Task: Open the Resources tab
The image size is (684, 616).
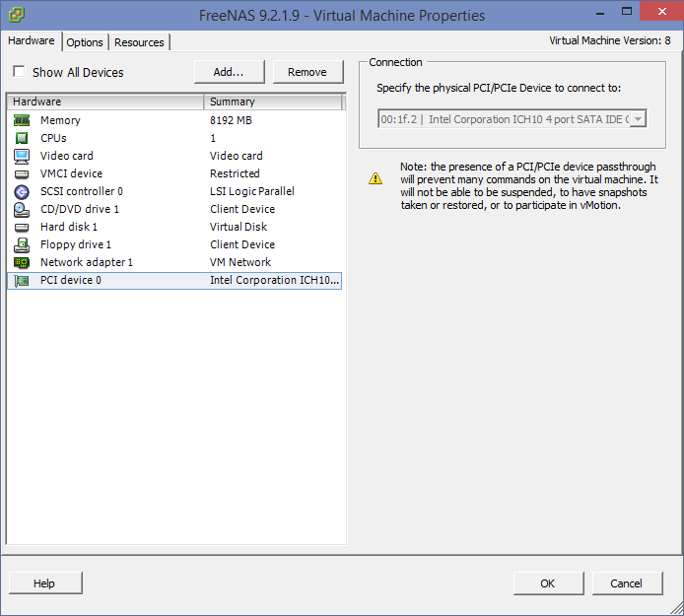Action: 139,42
